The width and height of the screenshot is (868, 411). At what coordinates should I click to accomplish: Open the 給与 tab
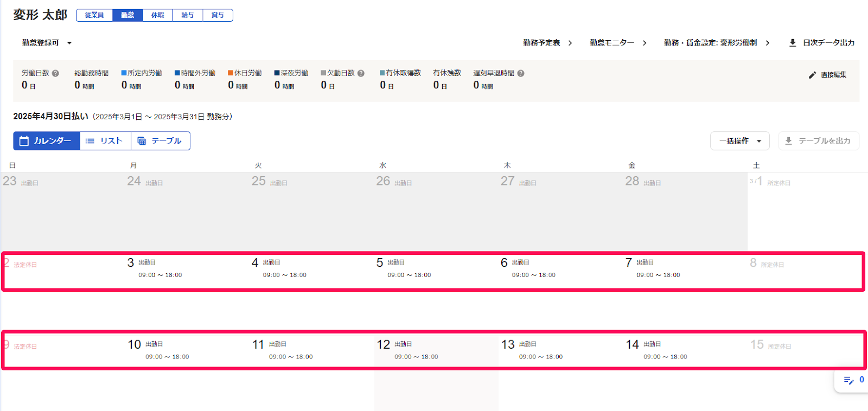(188, 15)
